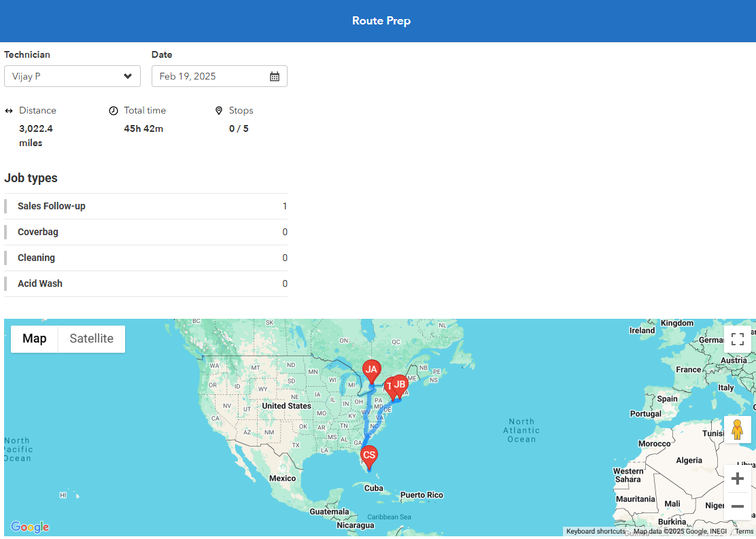Click the Street View pegman icon
The width and height of the screenshot is (756, 539).
tap(737, 430)
